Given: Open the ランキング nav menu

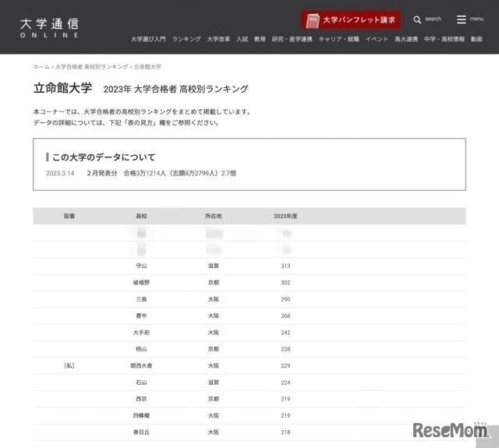Looking at the screenshot, I should 186,39.
